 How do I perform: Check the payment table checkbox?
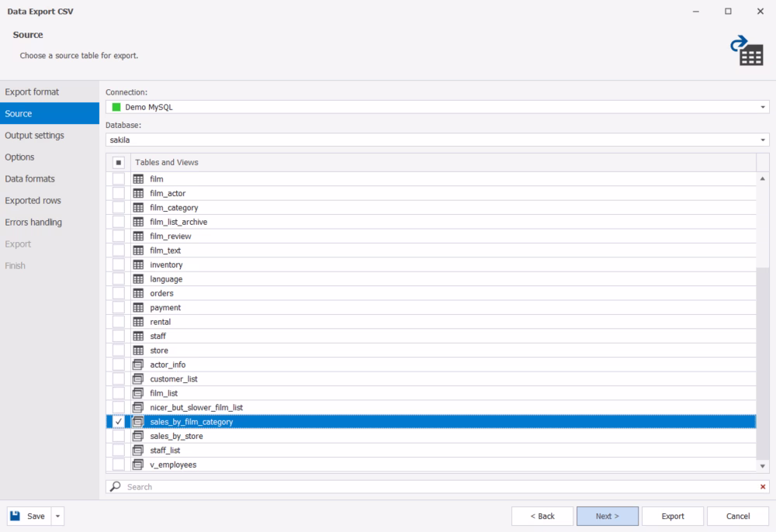pyautogui.click(x=118, y=308)
